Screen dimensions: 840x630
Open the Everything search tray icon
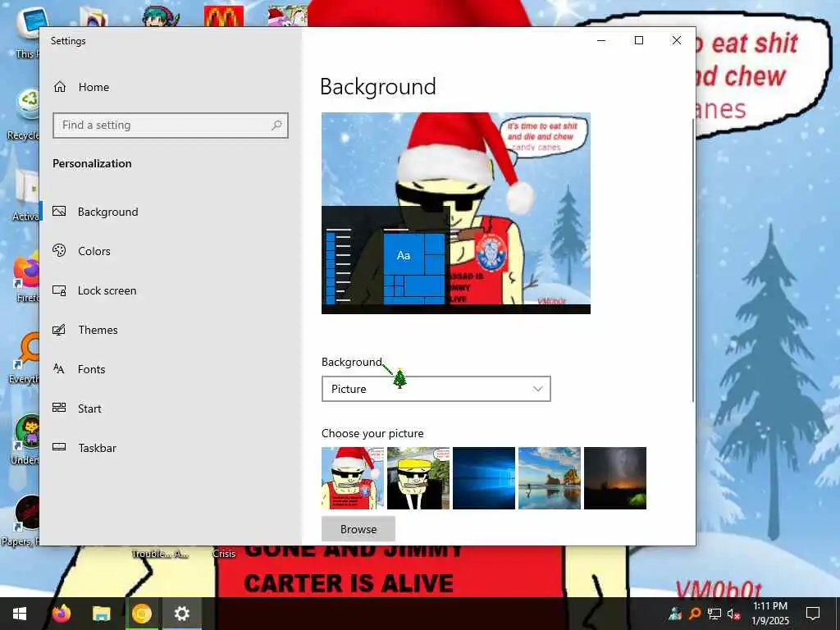click(x=694, y=614)
